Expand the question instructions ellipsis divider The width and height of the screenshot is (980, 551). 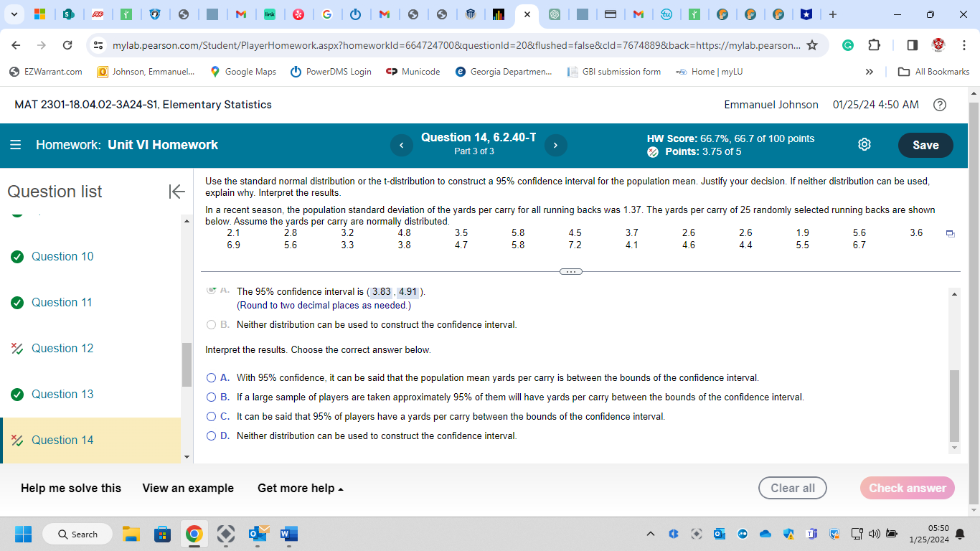tap(571, 271)
